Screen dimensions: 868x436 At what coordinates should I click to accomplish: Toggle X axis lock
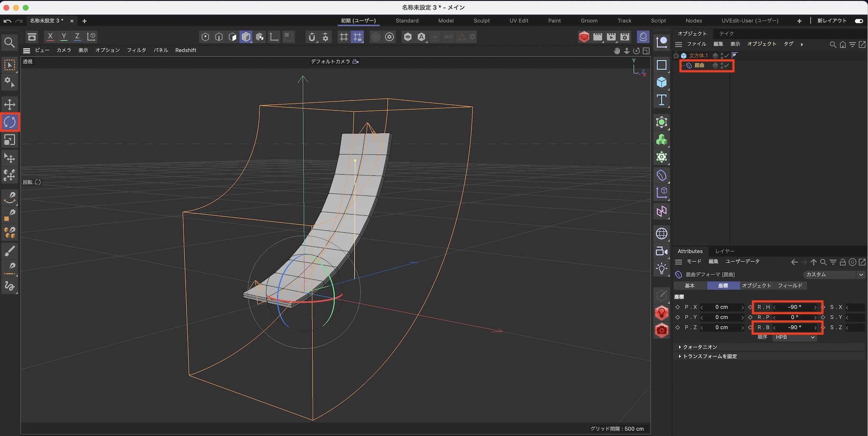coord(50,37)
